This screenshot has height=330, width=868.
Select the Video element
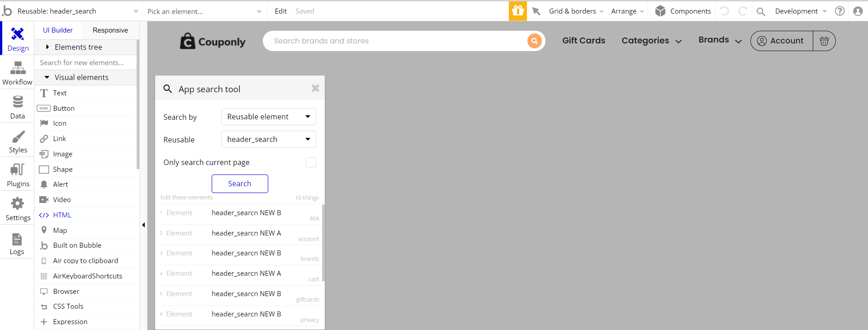(x=86, y=200)
